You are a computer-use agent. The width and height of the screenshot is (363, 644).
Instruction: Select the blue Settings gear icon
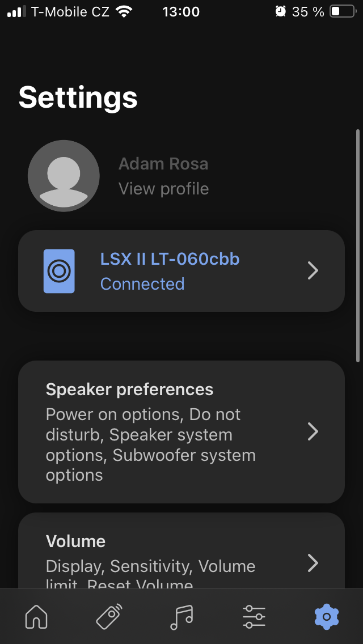tap(326, 617)
